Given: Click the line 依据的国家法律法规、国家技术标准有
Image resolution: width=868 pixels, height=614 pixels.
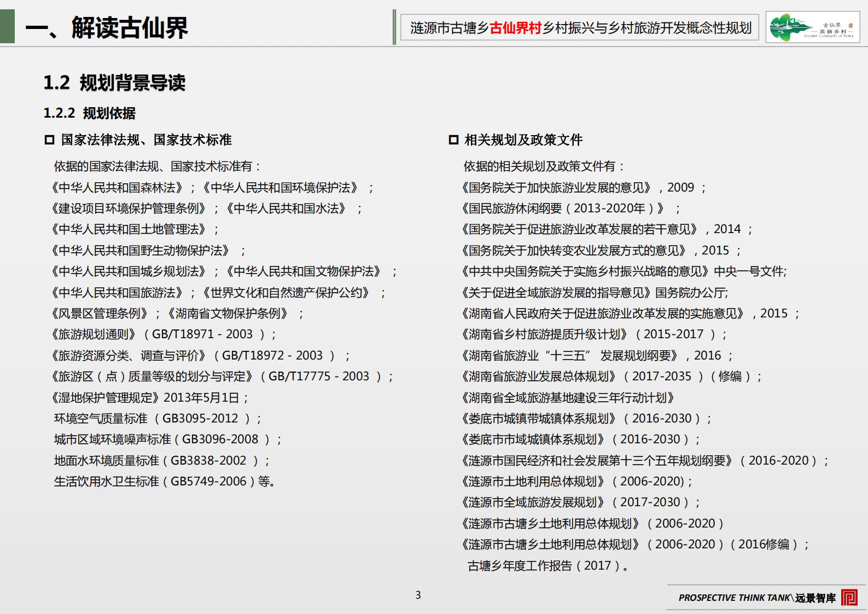Looking at the screenshot, I should point(158,166).
